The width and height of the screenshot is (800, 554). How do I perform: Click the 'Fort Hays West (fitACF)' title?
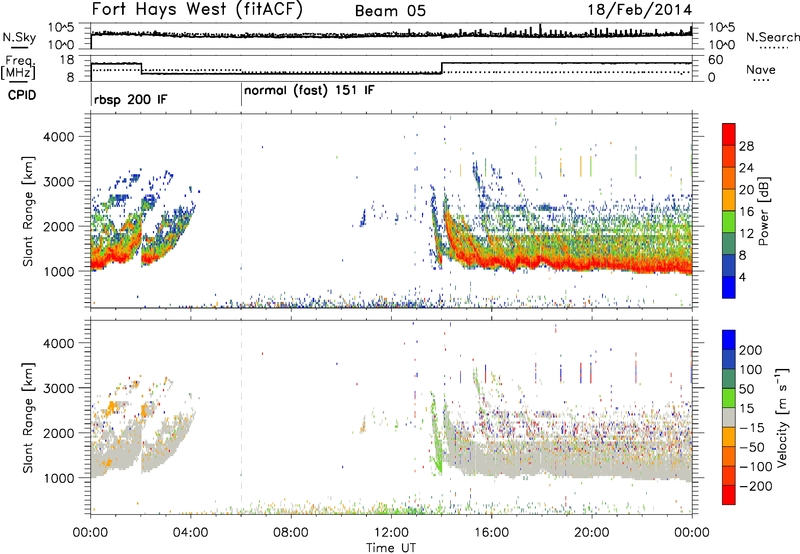pos(196,9)
